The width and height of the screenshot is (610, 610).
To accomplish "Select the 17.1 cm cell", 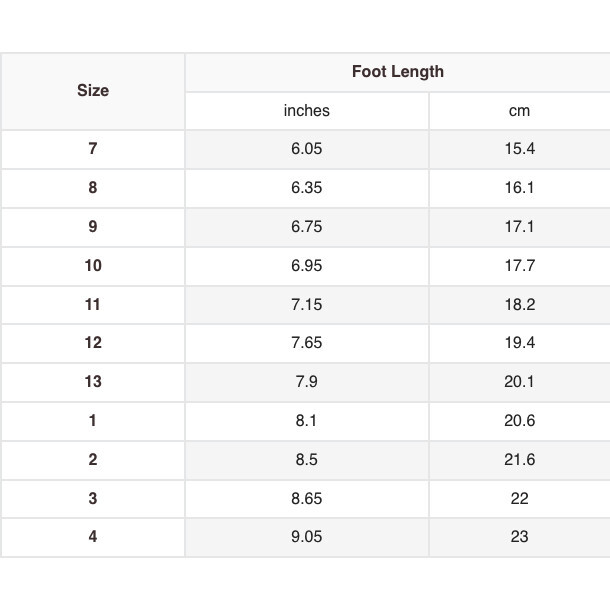I will tap(519, 227).
